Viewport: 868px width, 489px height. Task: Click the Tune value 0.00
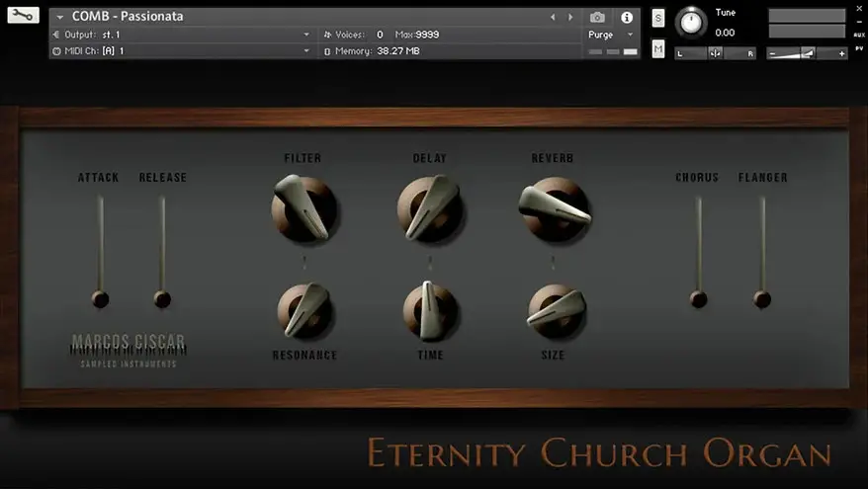pyautogui.click(x=725, y=33)
